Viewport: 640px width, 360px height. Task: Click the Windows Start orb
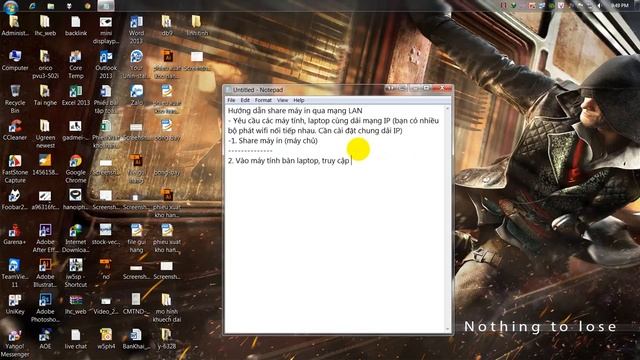tap(11, 6)
